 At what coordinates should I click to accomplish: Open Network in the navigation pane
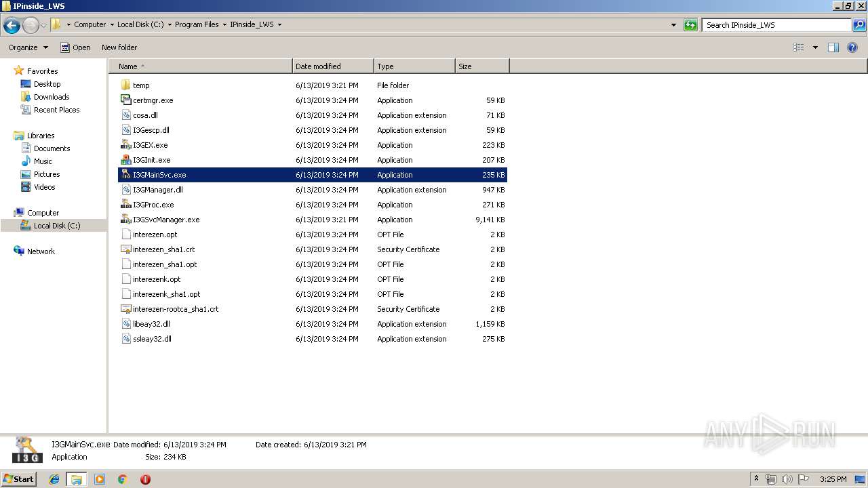coord(41,251)
